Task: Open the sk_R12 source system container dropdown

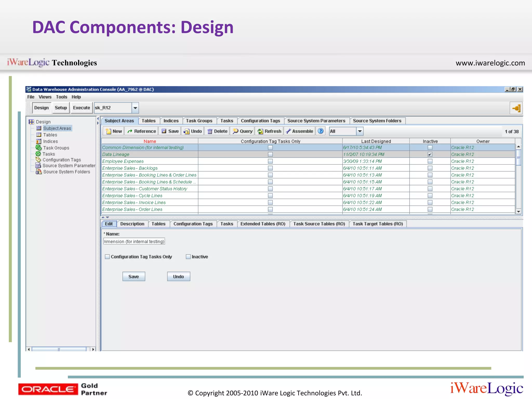Action: (x=135, y=108)
